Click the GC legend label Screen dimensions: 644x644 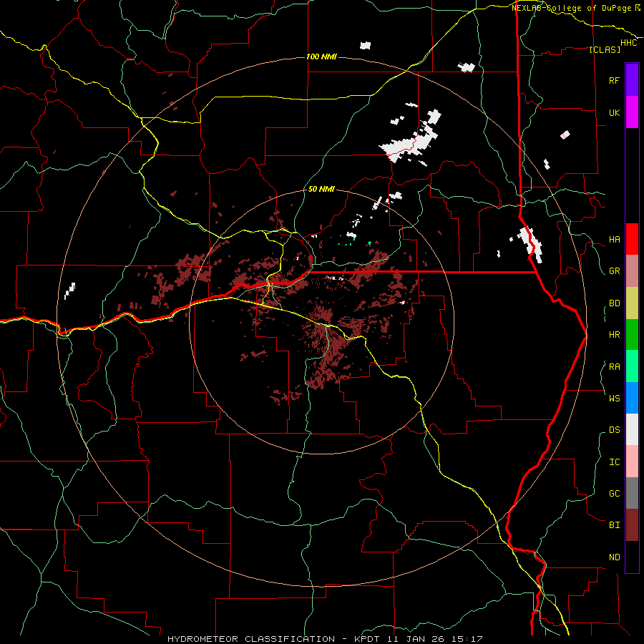point(614,494)
